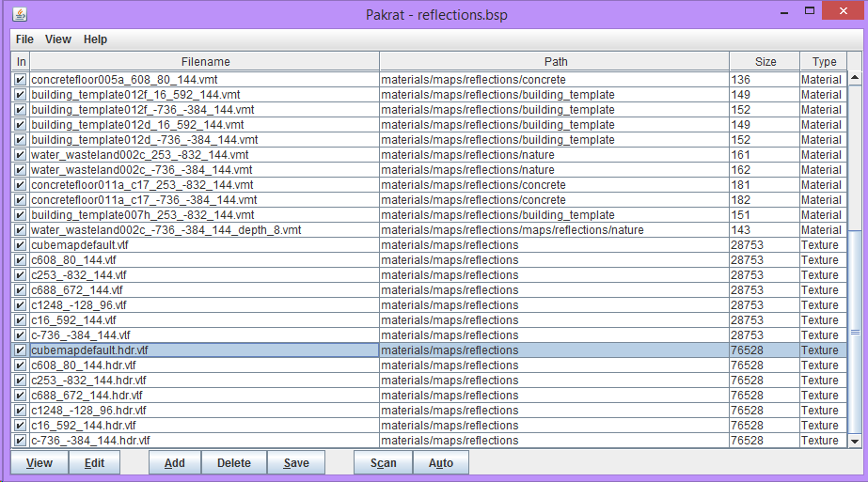This screenshot has height=482, width=868.
Task: Open the Help menu
Action: click(x=95, y=39)
